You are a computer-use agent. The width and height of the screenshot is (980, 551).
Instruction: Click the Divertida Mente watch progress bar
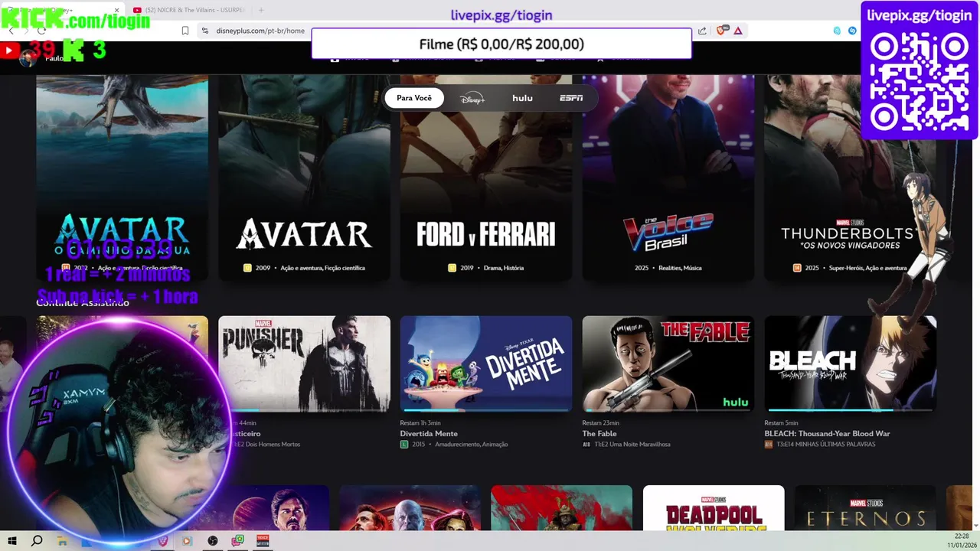coord(486,410)
